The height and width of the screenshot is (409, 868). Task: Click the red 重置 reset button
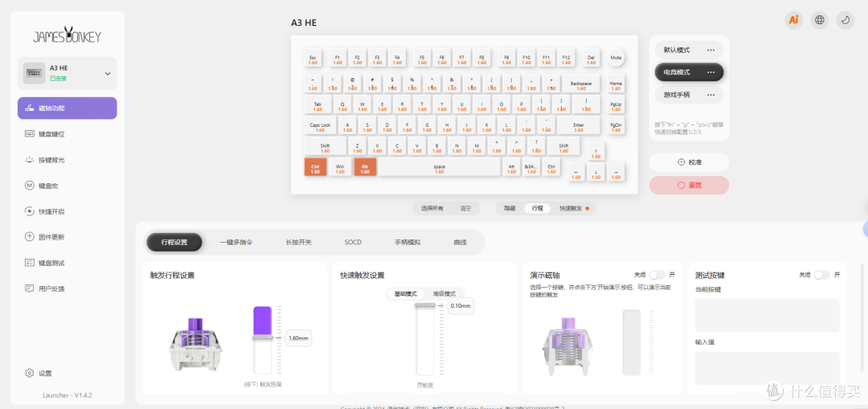pos(690,186)
